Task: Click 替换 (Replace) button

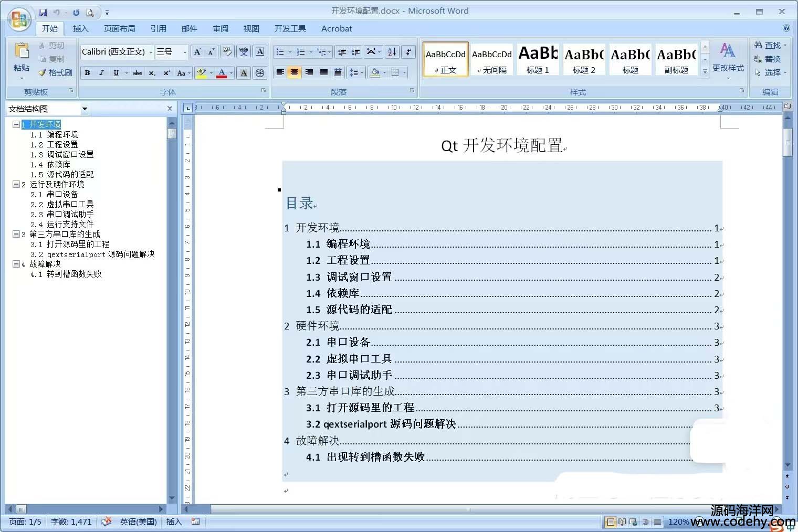Action: tap(768, 59)
